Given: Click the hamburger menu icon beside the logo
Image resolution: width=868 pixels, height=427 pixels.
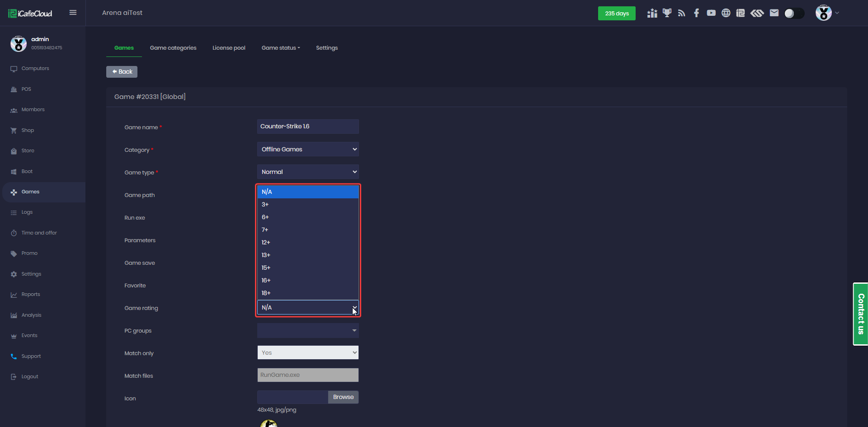Looking at the screenshot, I should click(73, 13).
